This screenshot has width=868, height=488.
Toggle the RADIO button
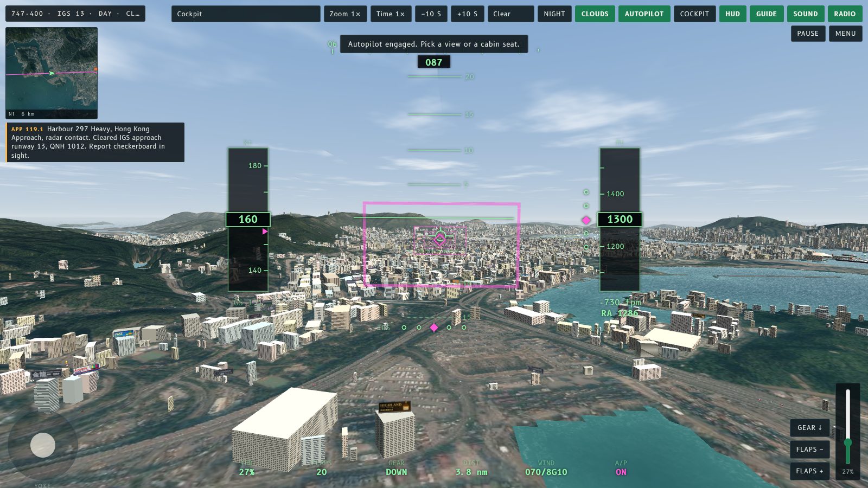(845, 14)
